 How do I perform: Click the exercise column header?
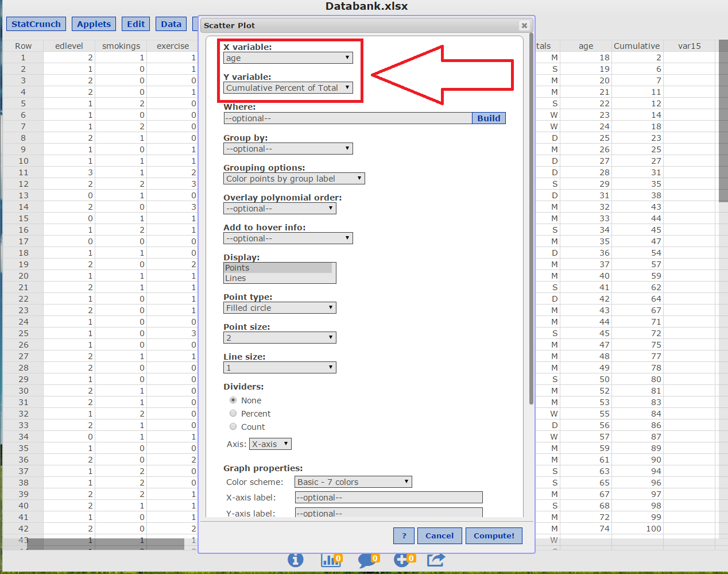point(173,46)
